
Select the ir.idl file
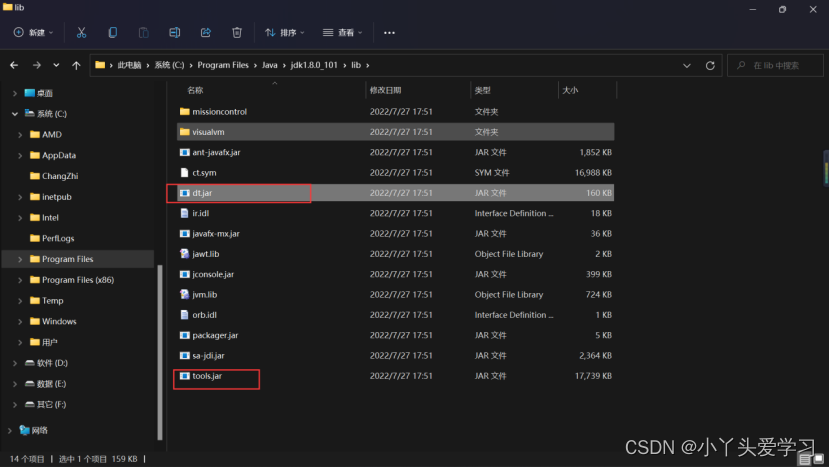point(395,213)
